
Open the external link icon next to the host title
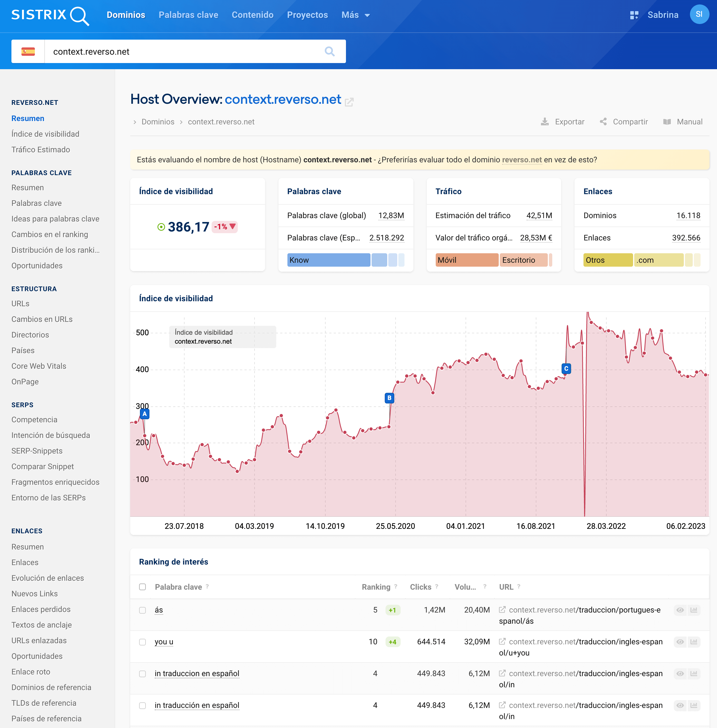349,102
